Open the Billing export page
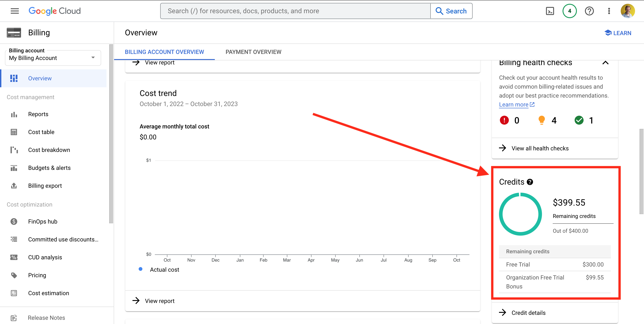 (x=45, y=185)
